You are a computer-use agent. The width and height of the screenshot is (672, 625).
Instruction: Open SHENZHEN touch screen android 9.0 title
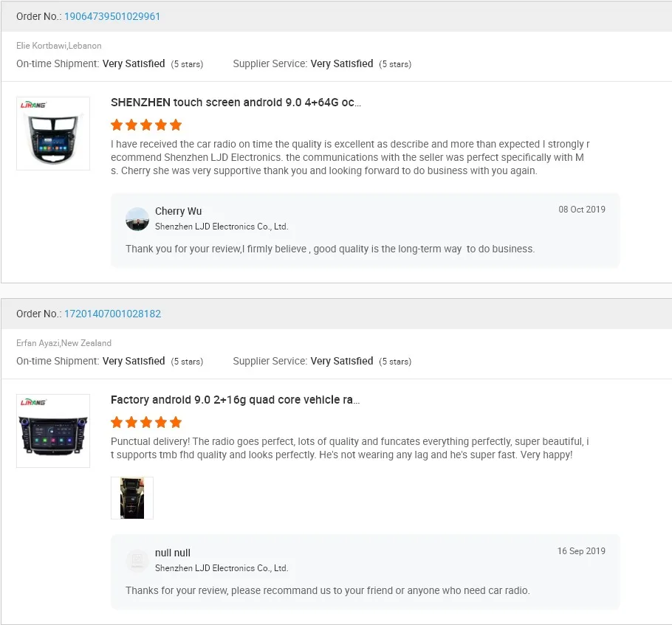[x=236, y=103]
